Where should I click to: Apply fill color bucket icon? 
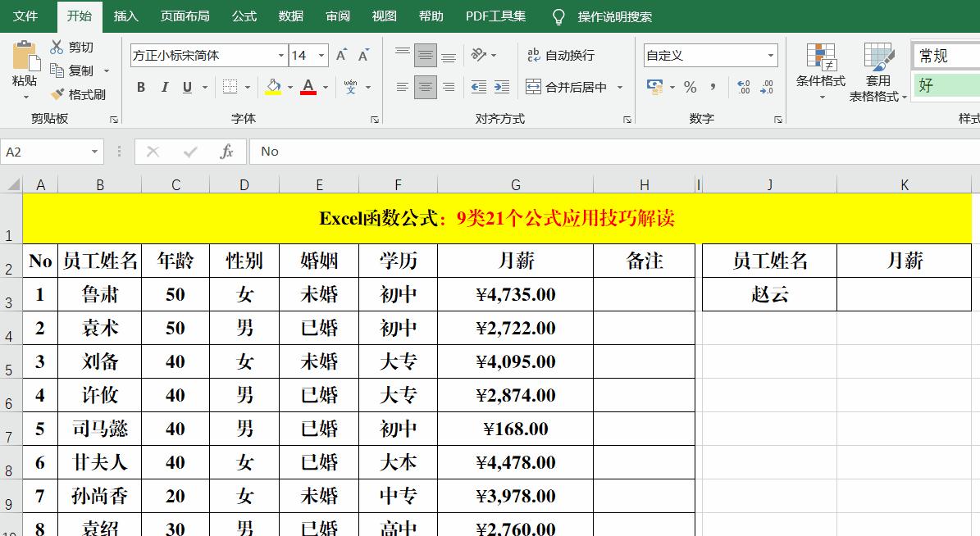pos(273,87)
